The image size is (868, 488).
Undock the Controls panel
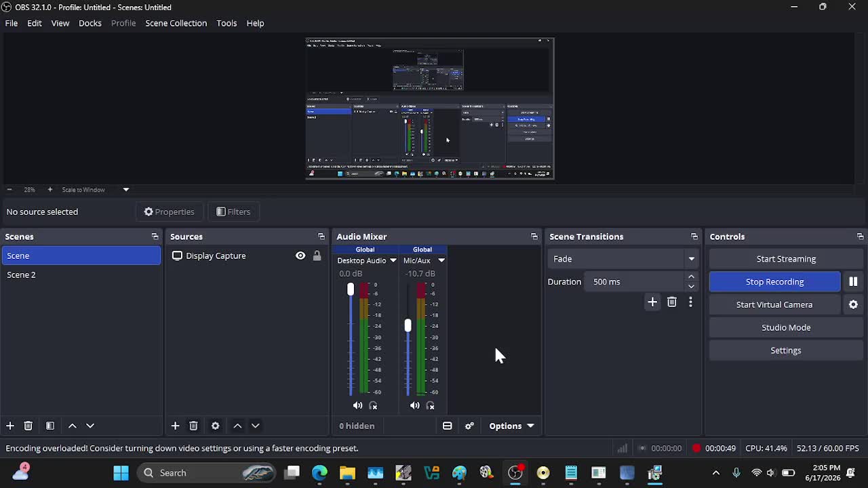pyautogui.click(x=861, y=237)
